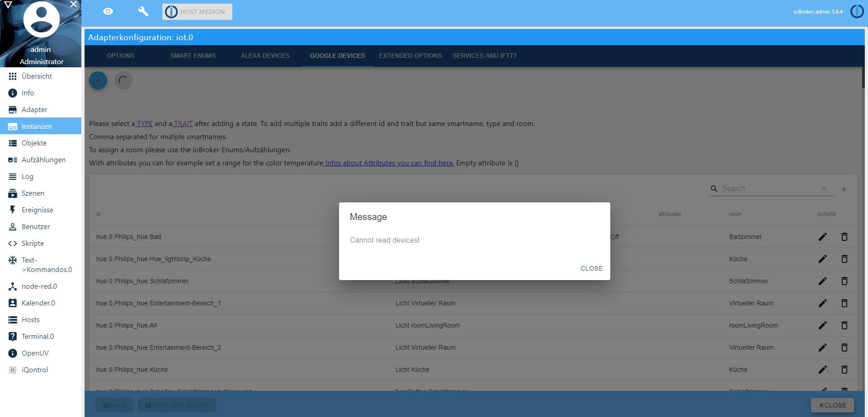Edit the Philips_hue.Schlafzimmer row
Image resolution: width=868 pixels, height=417 pixels.
click(823, 281)
